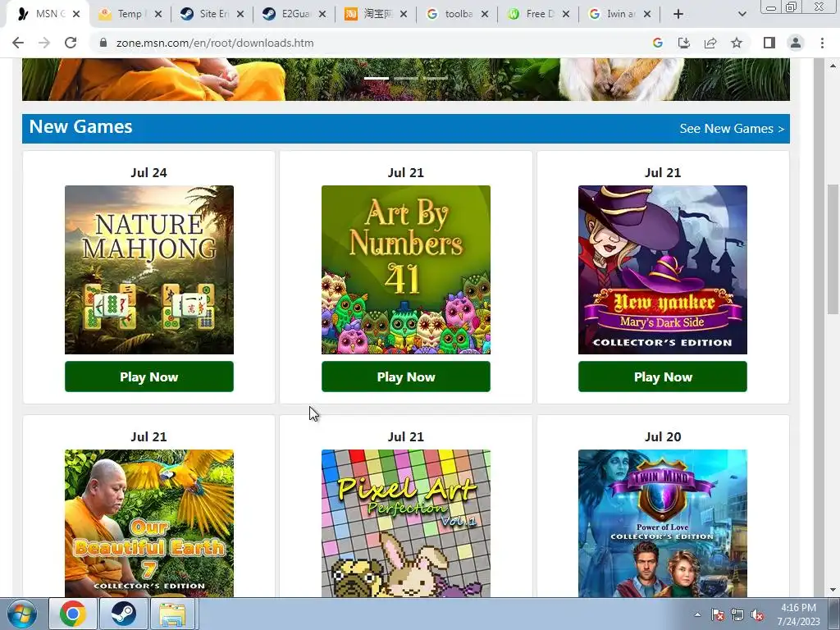
Task: Open Twin Mind Power of Love thumbnail
Action: (x=663, y=523)
